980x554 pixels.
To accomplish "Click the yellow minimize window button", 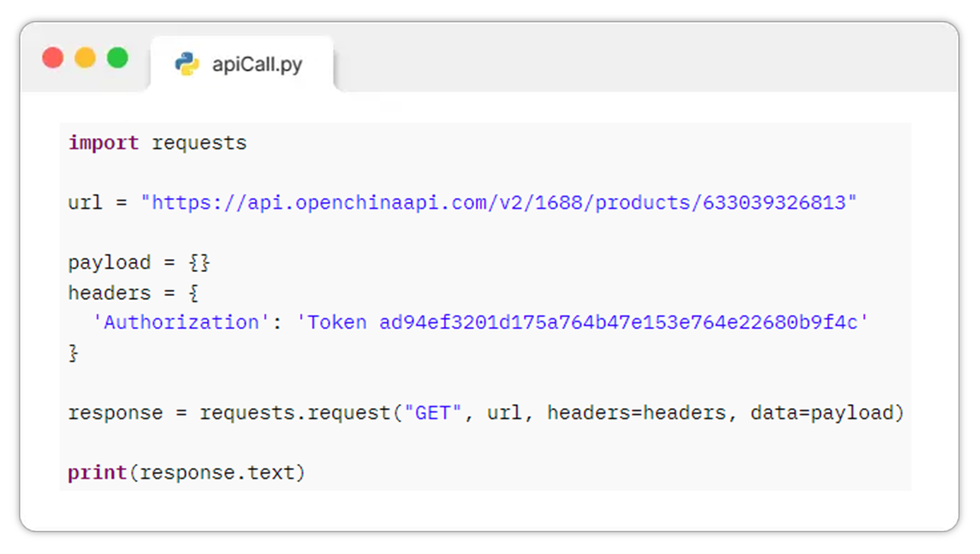I will coord(85,58).
